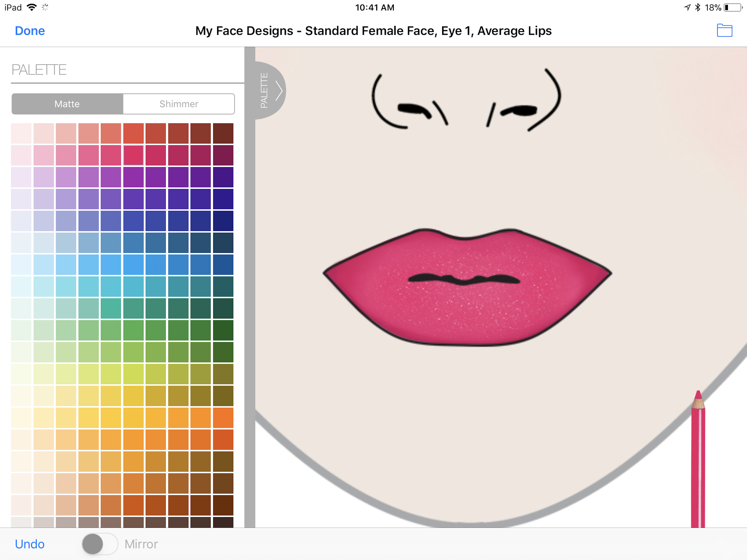Tap Undo to revert last stroke
The width and height of the screenshot is (747, 560).
click(x=30, y=544)
